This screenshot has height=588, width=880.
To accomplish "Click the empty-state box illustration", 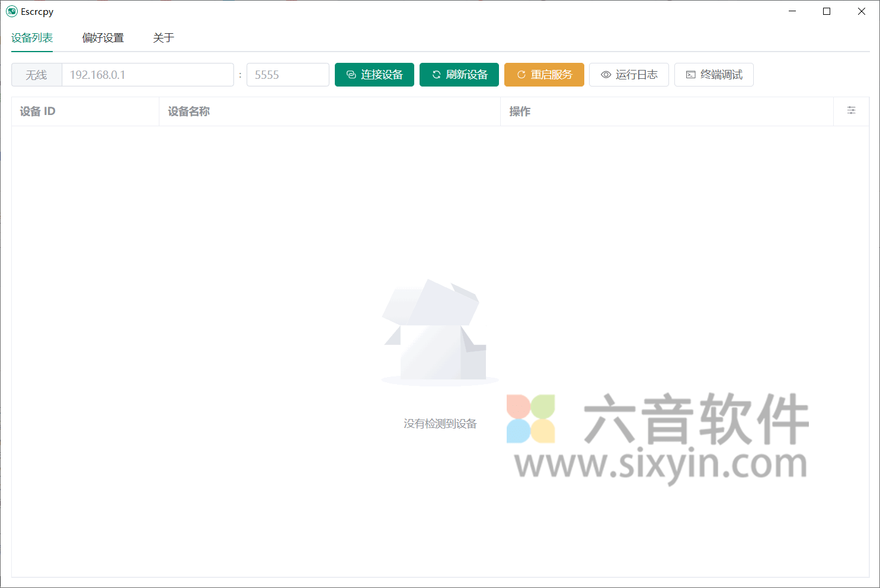I will tap(437, 332).
